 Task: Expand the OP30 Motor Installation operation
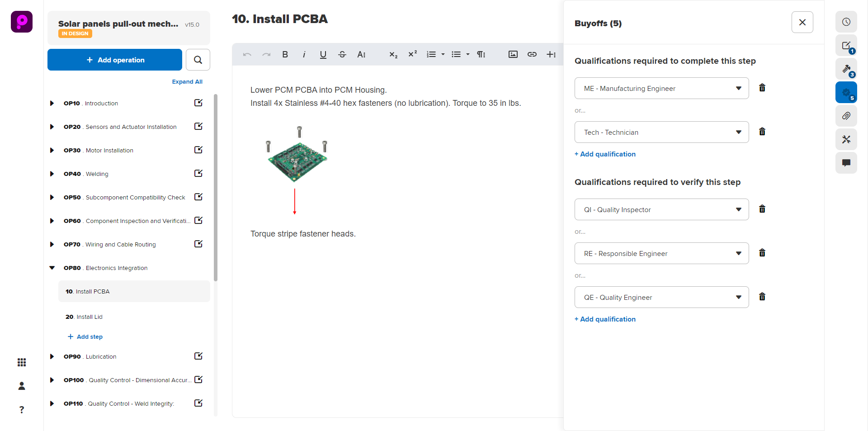[x=52, y=150]
